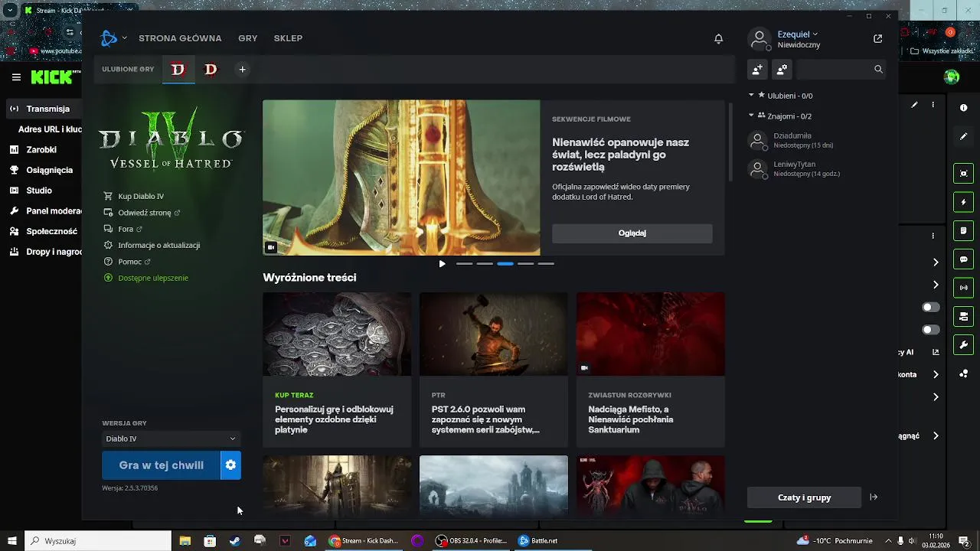
Task: Click Kick broadcast signal icon
Action: pyautogui.click(x=964, y=289)
